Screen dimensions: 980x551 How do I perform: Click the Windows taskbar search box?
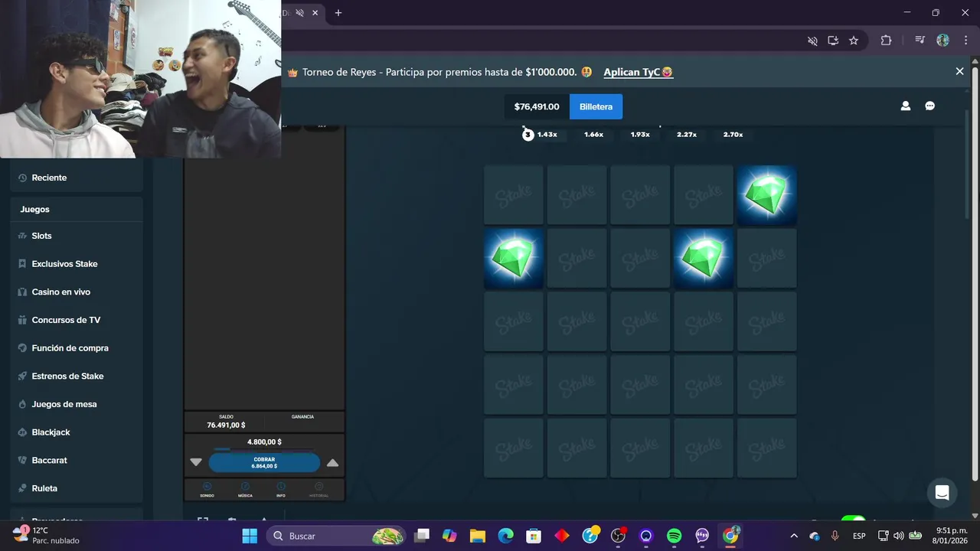click(335, 536)
